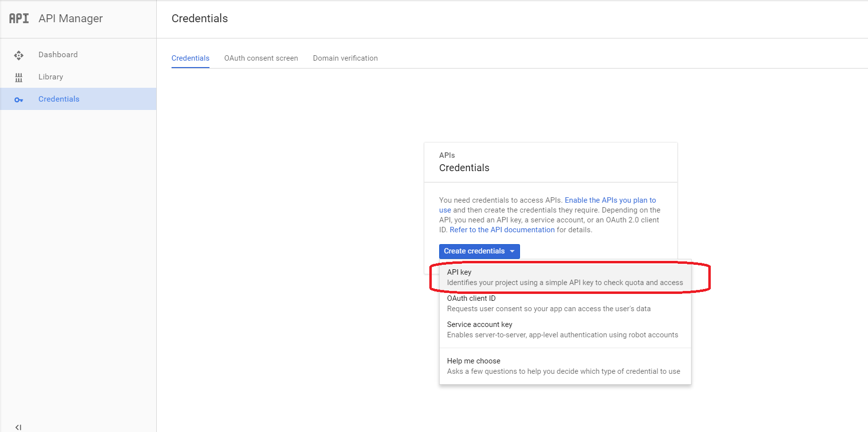Choose OAuth client ID option
Viewport: 868px width, 432px height.
point(565,303)
